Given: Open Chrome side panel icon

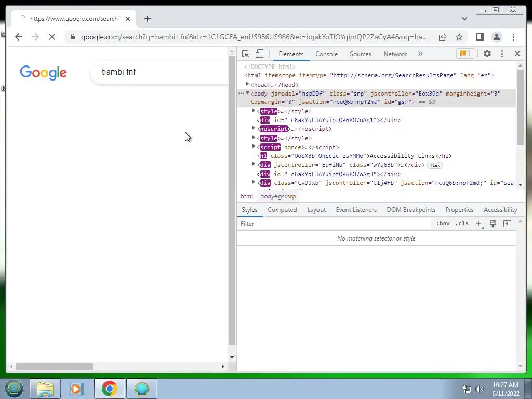Looking at the screenshot, I should coord(480,37).
